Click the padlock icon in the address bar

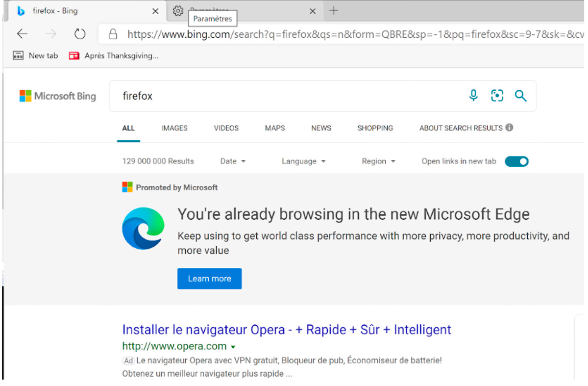113,34
